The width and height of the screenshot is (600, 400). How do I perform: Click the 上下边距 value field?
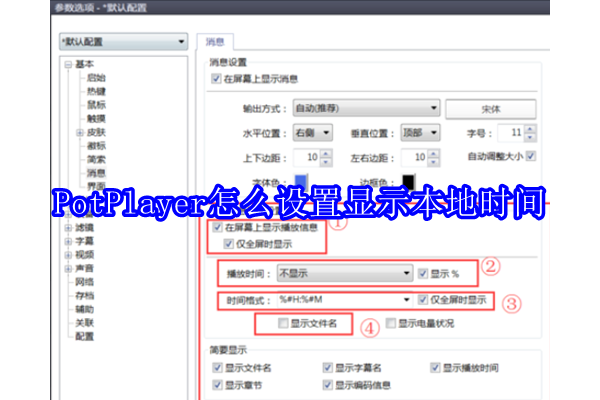307,157
